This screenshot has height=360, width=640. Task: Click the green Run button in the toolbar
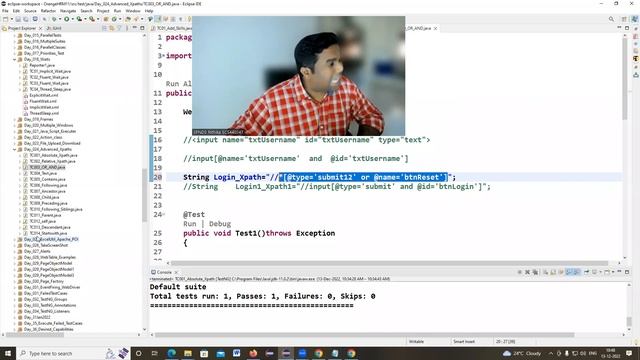67,19
